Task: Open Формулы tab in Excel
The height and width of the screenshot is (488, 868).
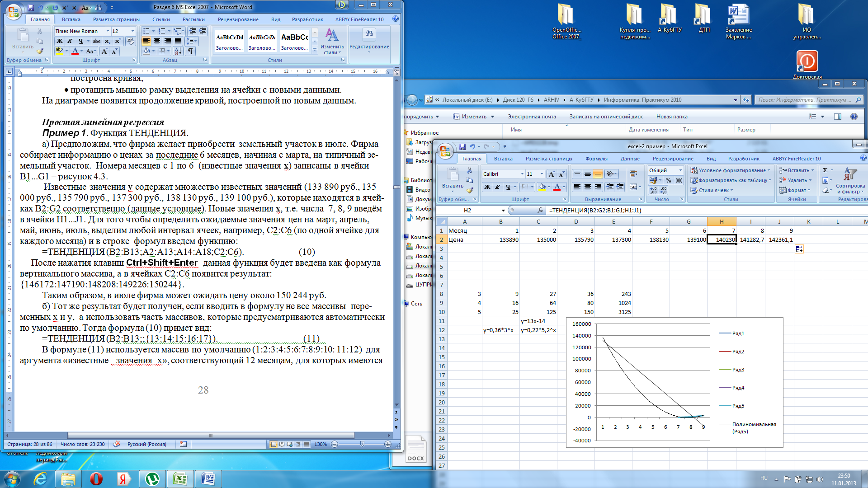Action: point(596,159)
